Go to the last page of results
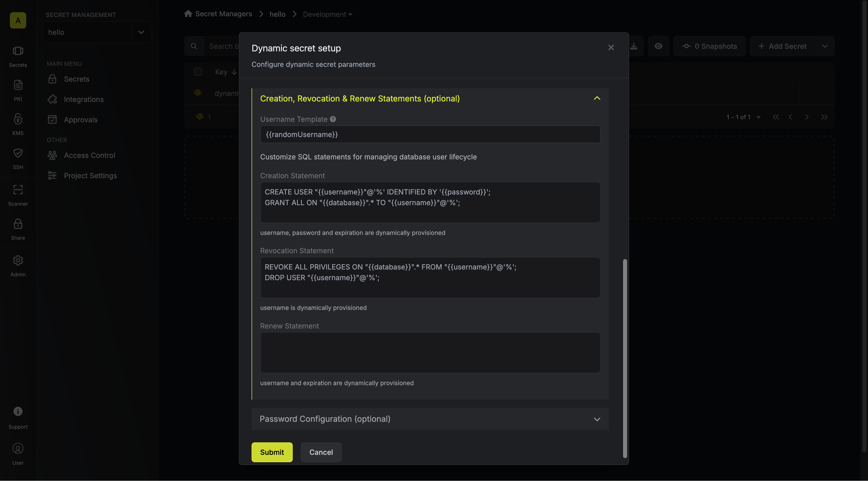 tap(824, 117)
